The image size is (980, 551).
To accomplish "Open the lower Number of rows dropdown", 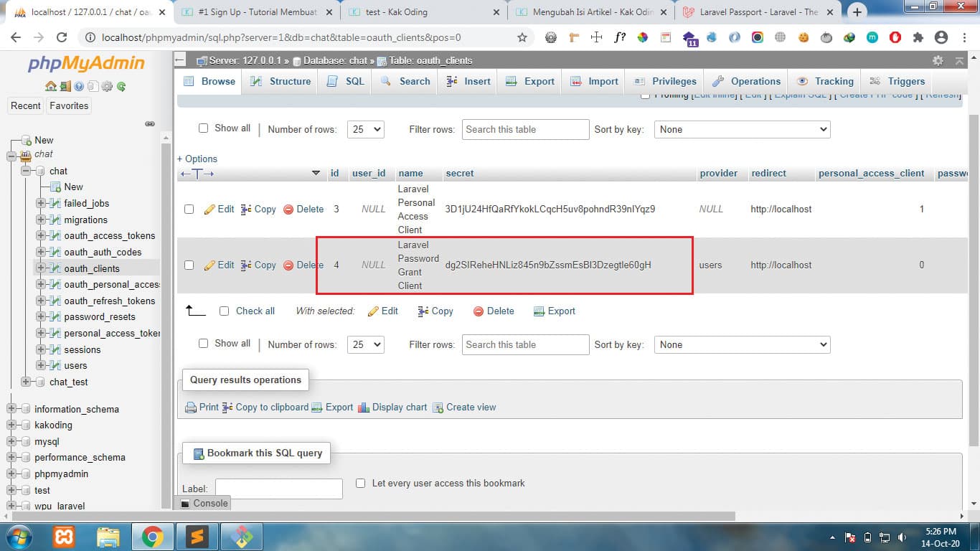I will [366, 344].
